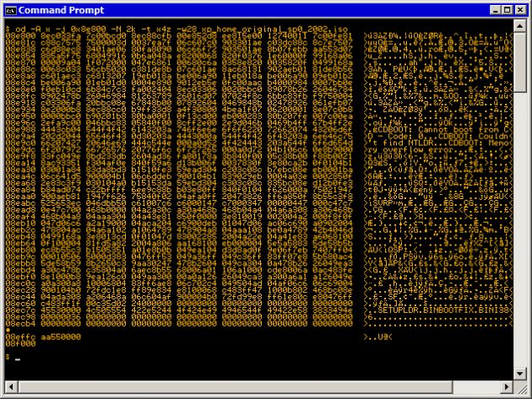Click the shell prompt cursor line
This screenshot has height=399, width=532.
(x=14, y=357)
